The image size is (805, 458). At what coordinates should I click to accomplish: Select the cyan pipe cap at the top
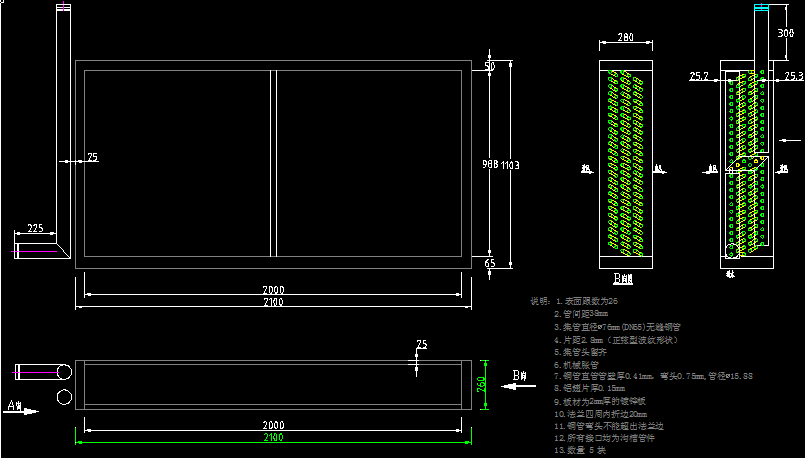tap(762, 8)
